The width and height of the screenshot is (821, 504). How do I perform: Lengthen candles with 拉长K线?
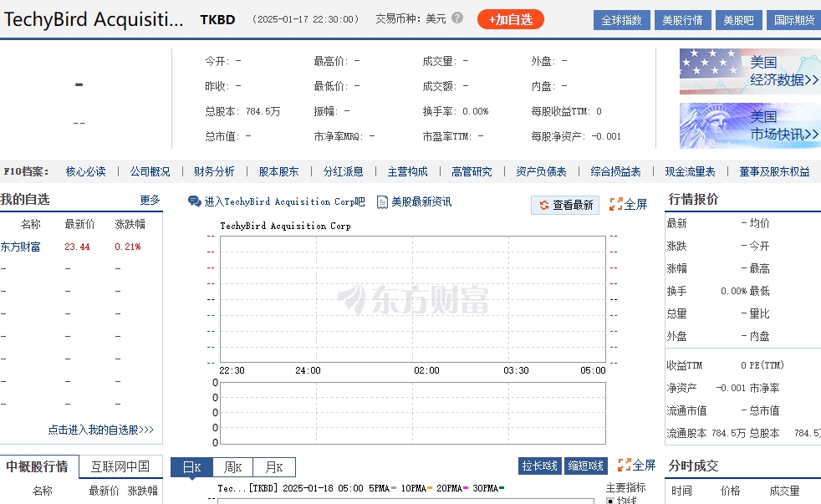(540, 466)
